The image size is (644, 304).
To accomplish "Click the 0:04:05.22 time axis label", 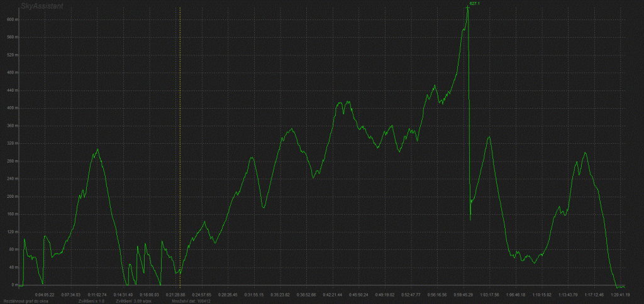I will tap(45, 294).
